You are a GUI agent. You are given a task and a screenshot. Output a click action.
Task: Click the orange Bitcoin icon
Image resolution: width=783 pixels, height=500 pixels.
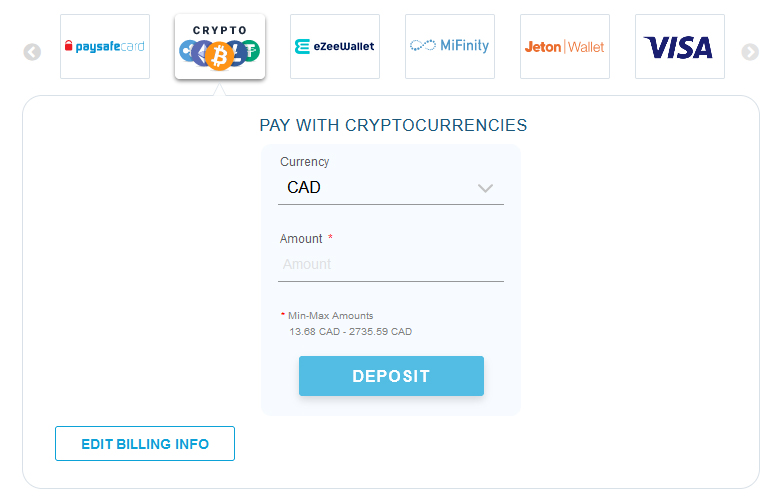click(x=219, y=57)
